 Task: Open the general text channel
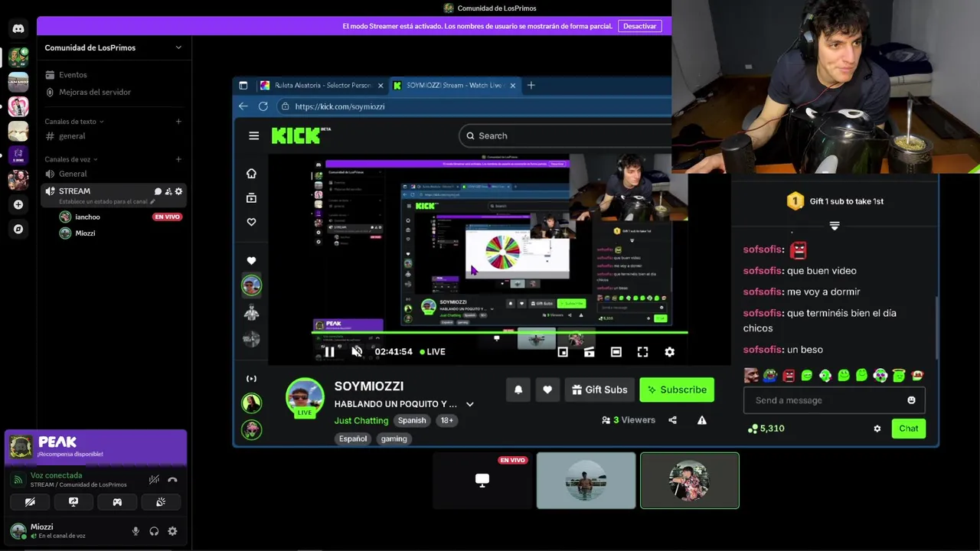tap(72, 136)
